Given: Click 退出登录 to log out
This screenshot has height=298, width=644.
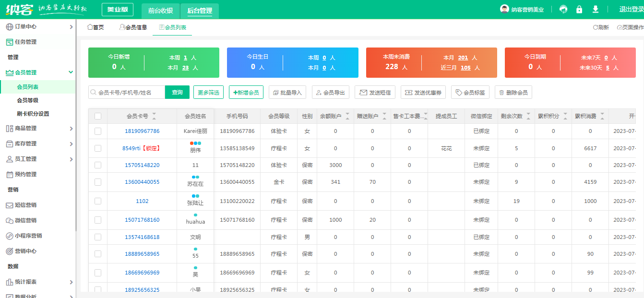Looking at the screenshot, I should click(x=632, y=9).
